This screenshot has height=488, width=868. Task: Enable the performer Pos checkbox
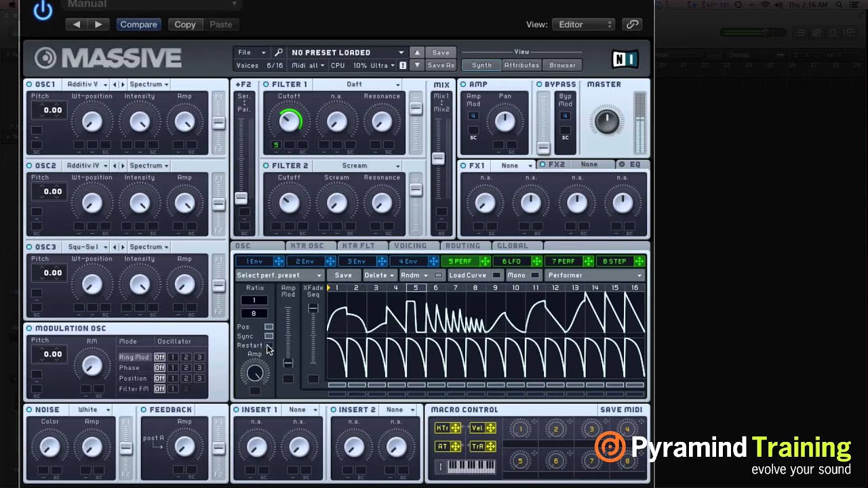[269, 327]
